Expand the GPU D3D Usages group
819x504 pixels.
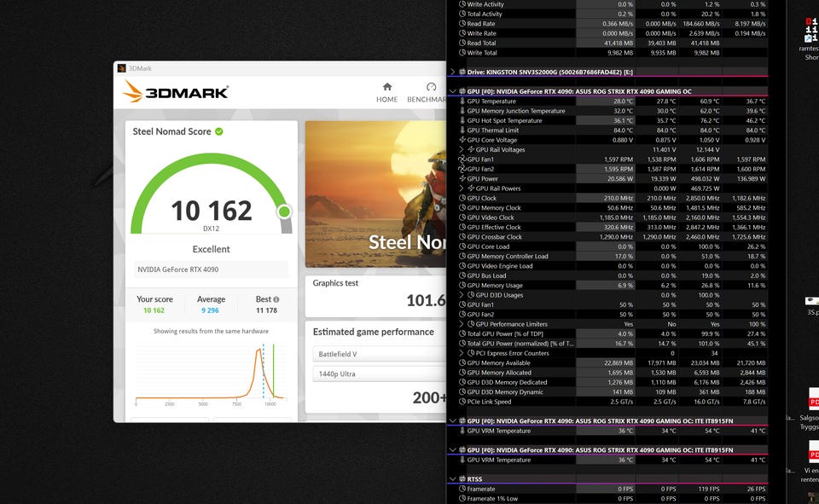click(462, 295)
